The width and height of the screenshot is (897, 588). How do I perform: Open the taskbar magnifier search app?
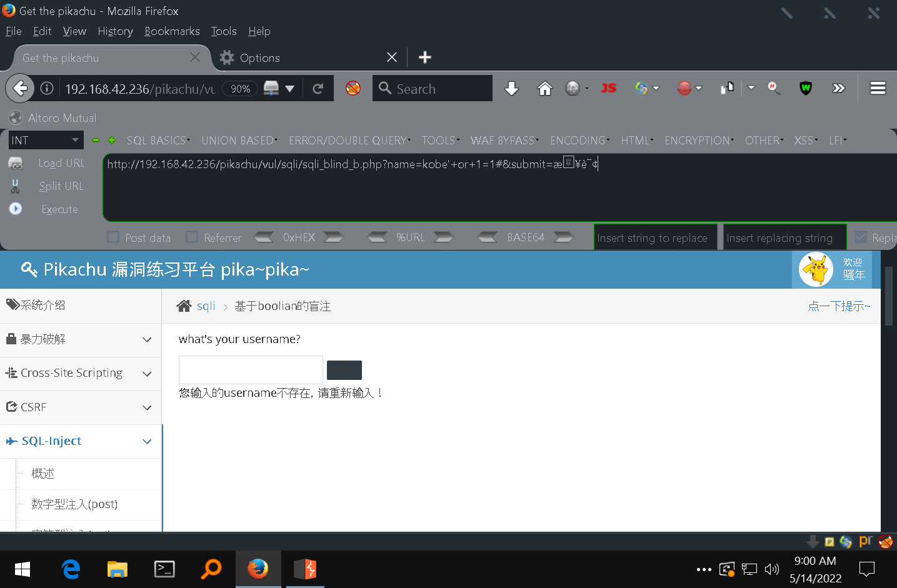(211, 569)
